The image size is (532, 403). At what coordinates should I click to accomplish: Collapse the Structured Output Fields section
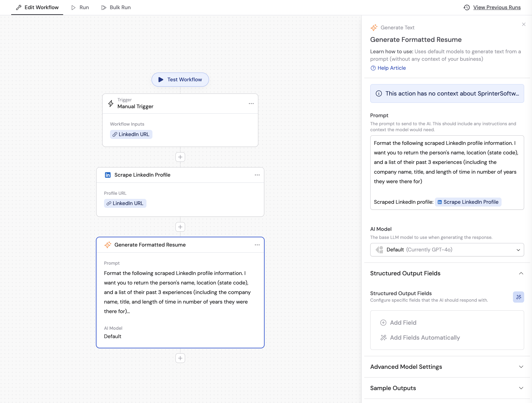click(521, 273)
